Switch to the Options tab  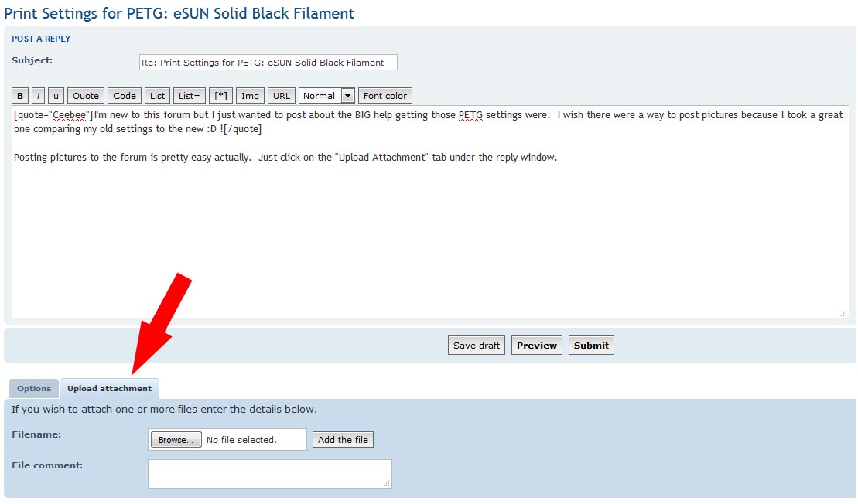point(34,389)
